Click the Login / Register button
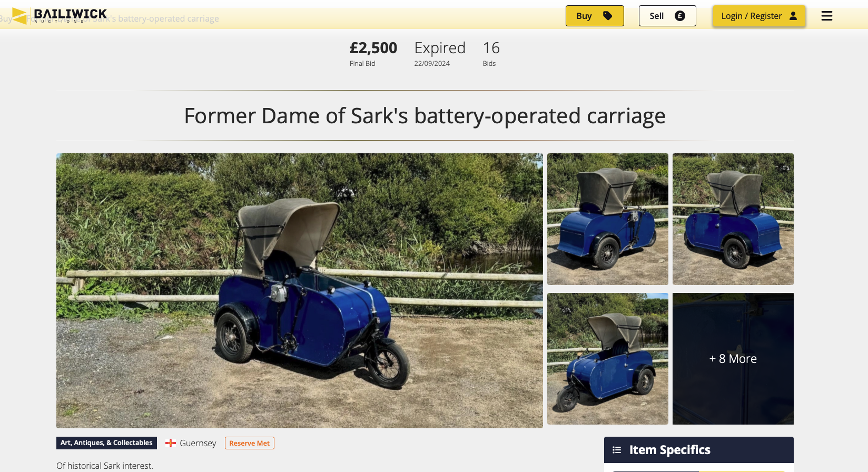This screenshot has width=868, height=472. tap(759, 16)
